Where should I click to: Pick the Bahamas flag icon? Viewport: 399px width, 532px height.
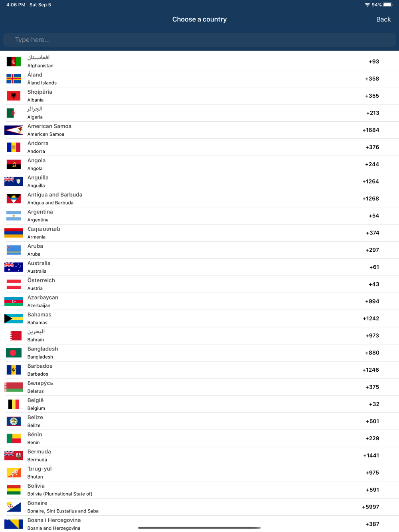coord(14,319)
